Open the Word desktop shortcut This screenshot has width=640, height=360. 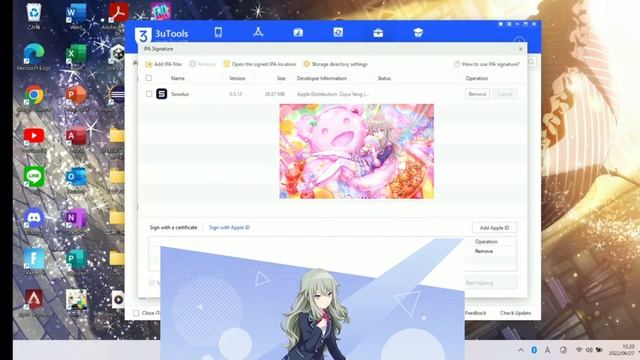coord(76,16)
